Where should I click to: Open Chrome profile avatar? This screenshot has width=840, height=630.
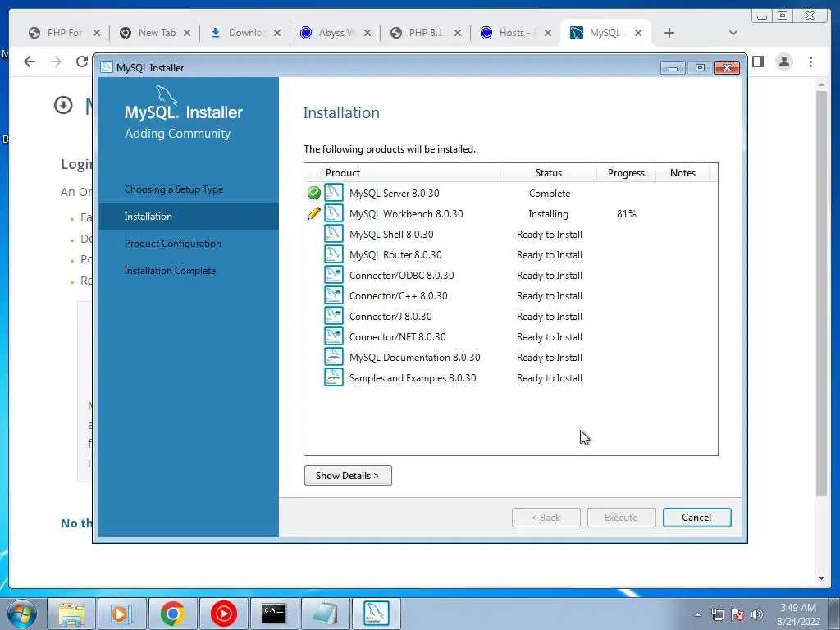pyautogui.click(x=784, y=62)
